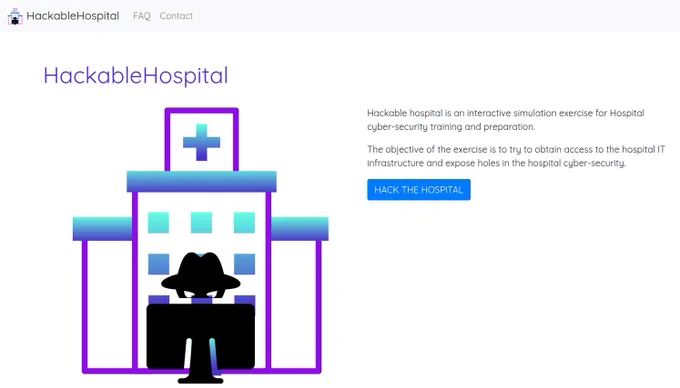The height and width of the screenshot is (388, 680).
Task: Click the hospital and hacker illustration
Action: coord(201,245)
